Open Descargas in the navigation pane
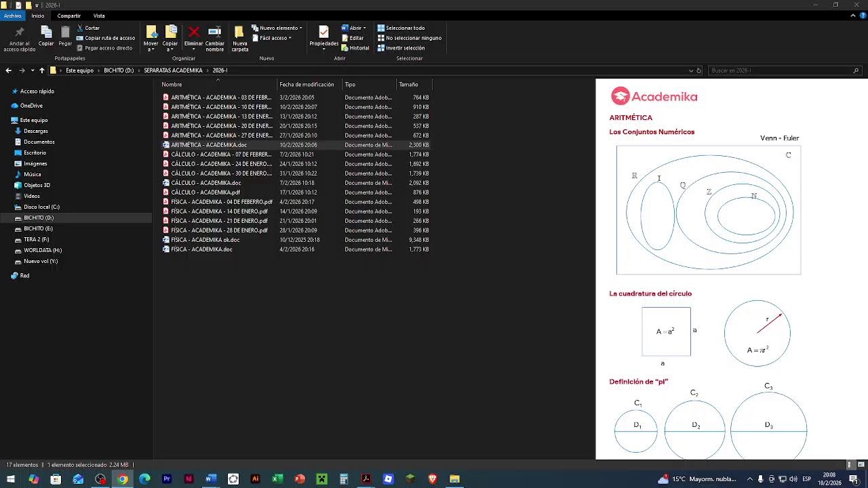Image resolution: width=868 pixels, height=488 pixels. (x=36, y=131)
